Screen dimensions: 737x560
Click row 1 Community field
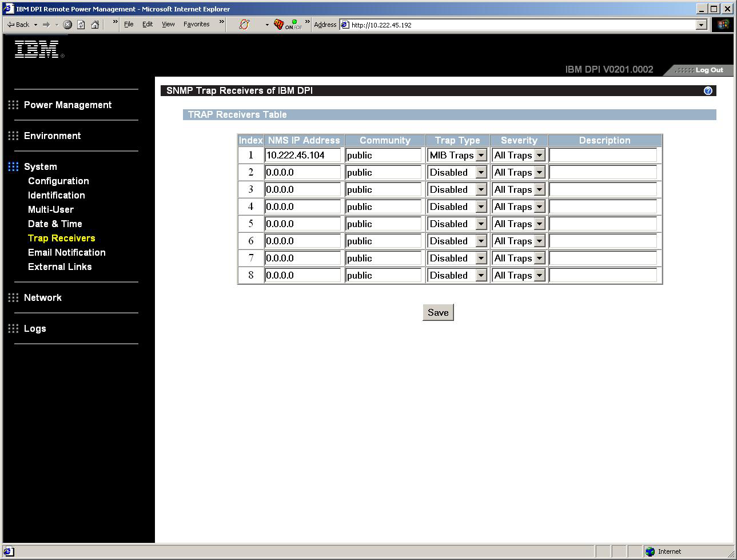[383, 155]
